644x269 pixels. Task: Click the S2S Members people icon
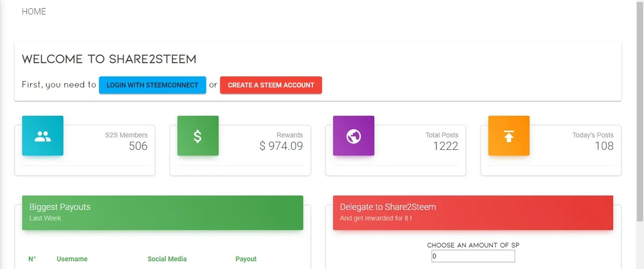pyautogui.click(x=43, y=136)
